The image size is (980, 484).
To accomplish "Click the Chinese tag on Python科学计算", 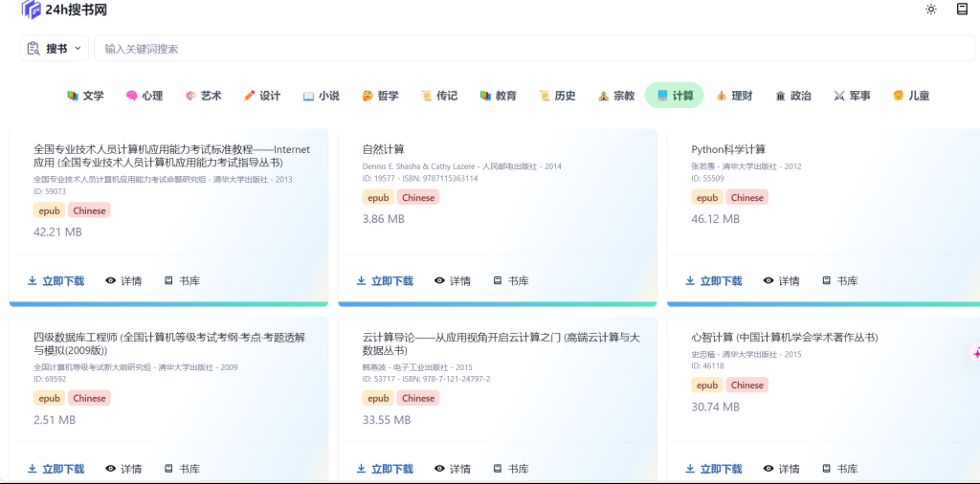I will [746, 197].
